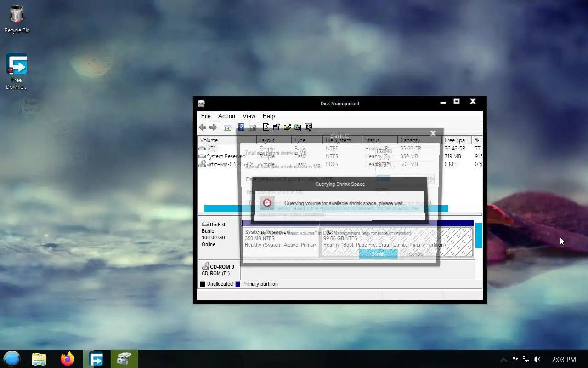Click Cancel in the Shrink dialog

click(416, 254)
